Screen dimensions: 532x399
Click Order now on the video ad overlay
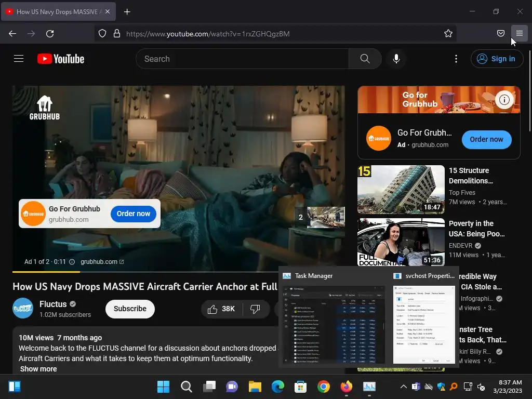[x=134, y=214]
